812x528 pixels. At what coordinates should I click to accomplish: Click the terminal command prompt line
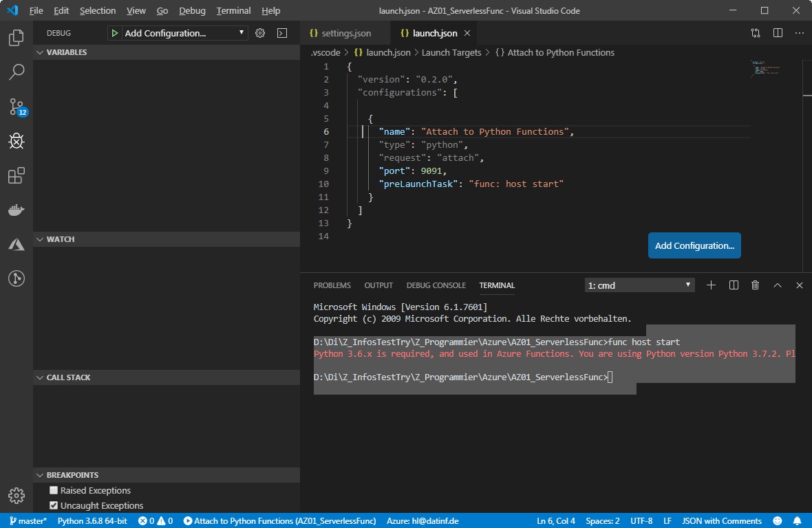click(463, 377)
